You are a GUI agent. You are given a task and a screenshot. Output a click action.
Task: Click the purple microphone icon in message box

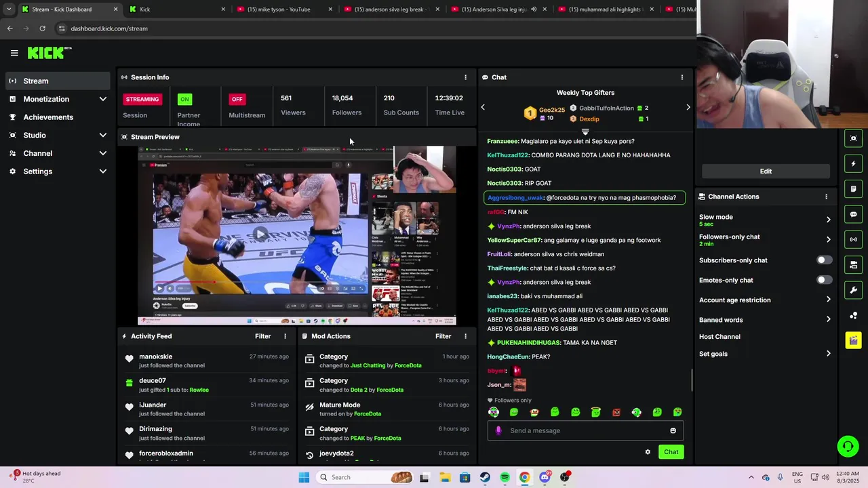pyautogui.click(x=498, y=430)
